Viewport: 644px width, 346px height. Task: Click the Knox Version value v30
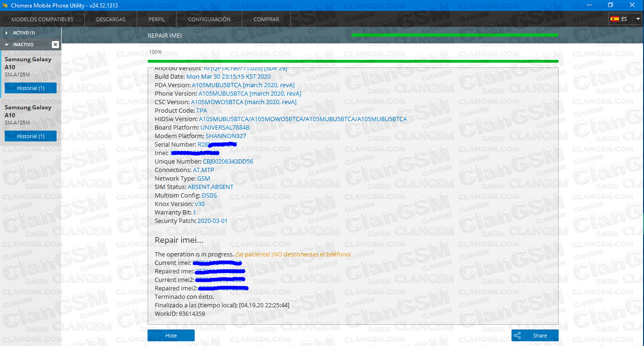[x=200, y=204]
